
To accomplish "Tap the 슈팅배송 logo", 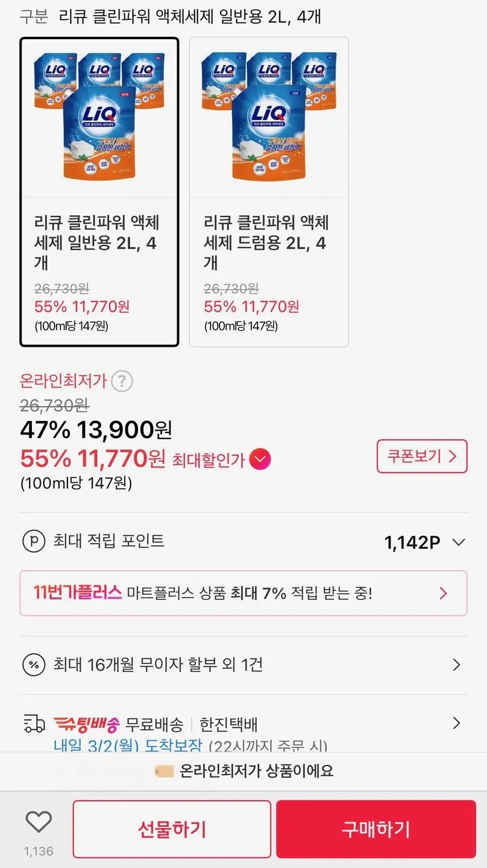I will (x=87, y=723).
